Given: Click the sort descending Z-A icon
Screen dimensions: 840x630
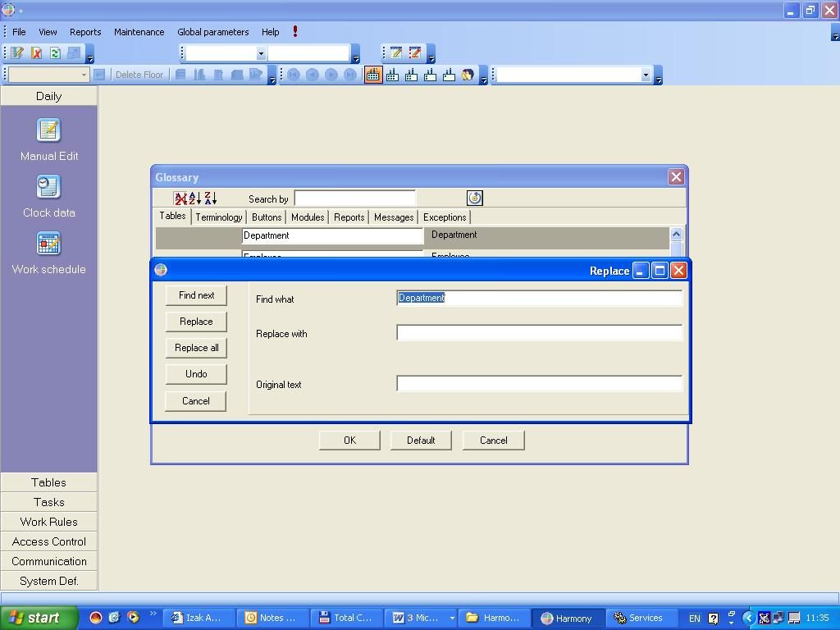Looking at the screenshot, I should click(x=210, y=199).
